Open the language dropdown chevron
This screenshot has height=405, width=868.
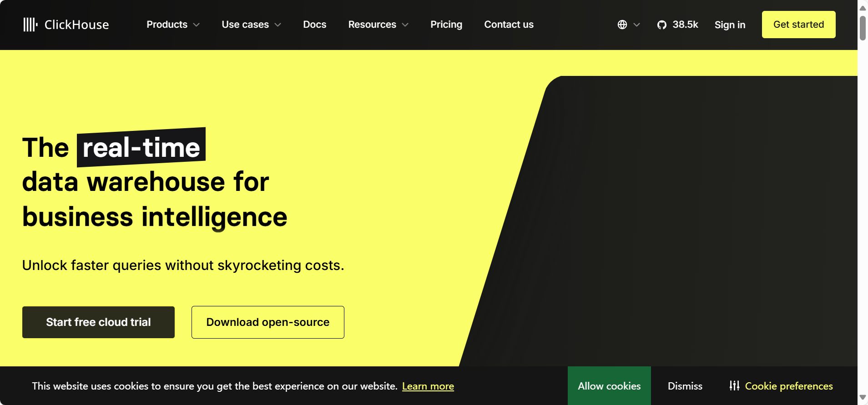pos(637,25)
